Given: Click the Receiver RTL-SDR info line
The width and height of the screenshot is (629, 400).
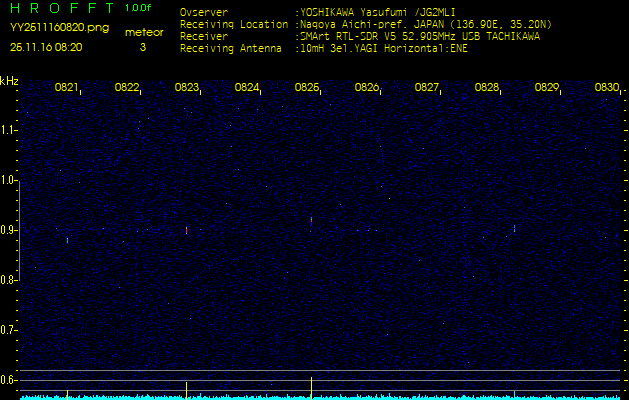Looking at the screenshot, I should pos(360,35).
